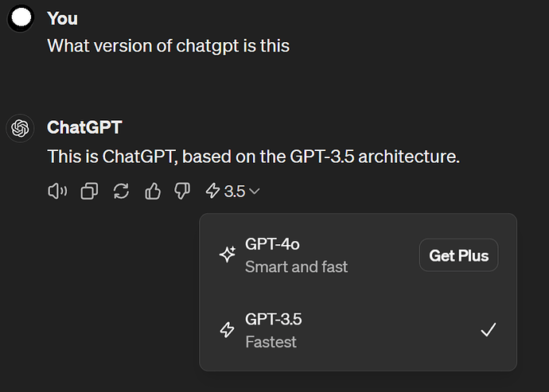
Task: Click the ChatGPT sender name
Action: [x=84, y=127]
